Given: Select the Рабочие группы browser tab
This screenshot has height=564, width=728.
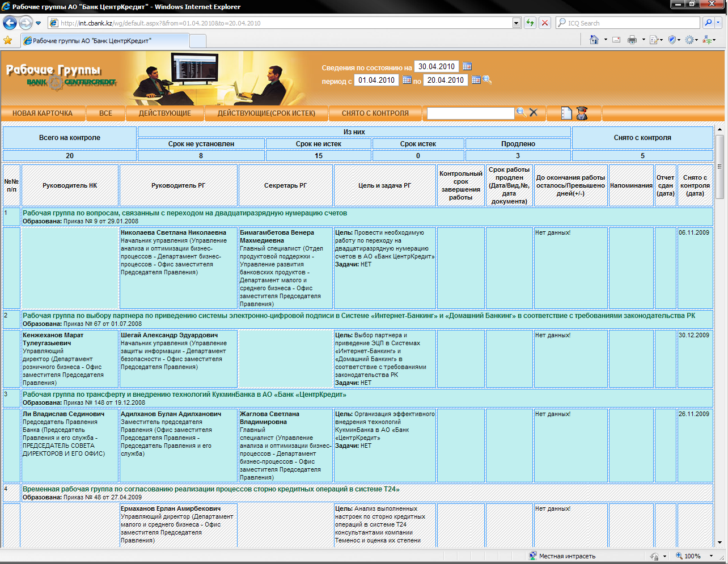Looking at the screenshot, I should point(104,41).
